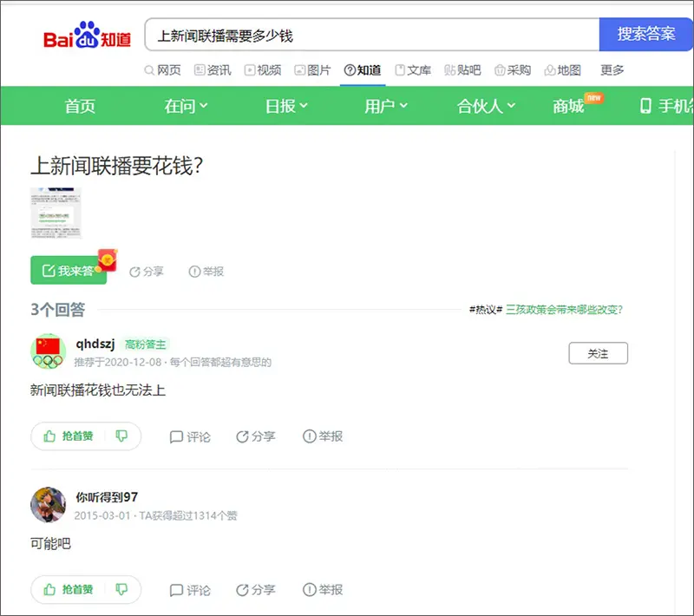This screenshot has height=616, width=694.
Task: Report the question using 举报 icon
Action: pos(206,272)
